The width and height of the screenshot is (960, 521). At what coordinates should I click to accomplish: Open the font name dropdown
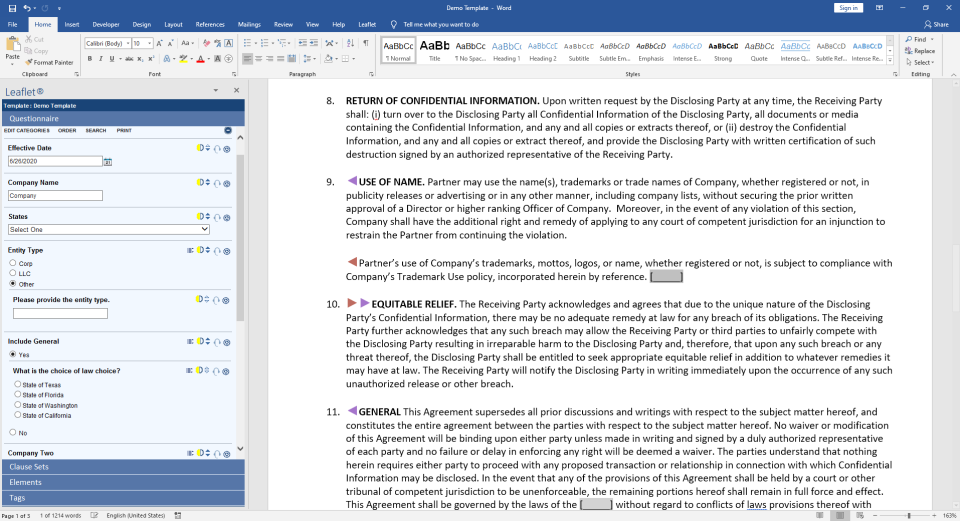126,43
